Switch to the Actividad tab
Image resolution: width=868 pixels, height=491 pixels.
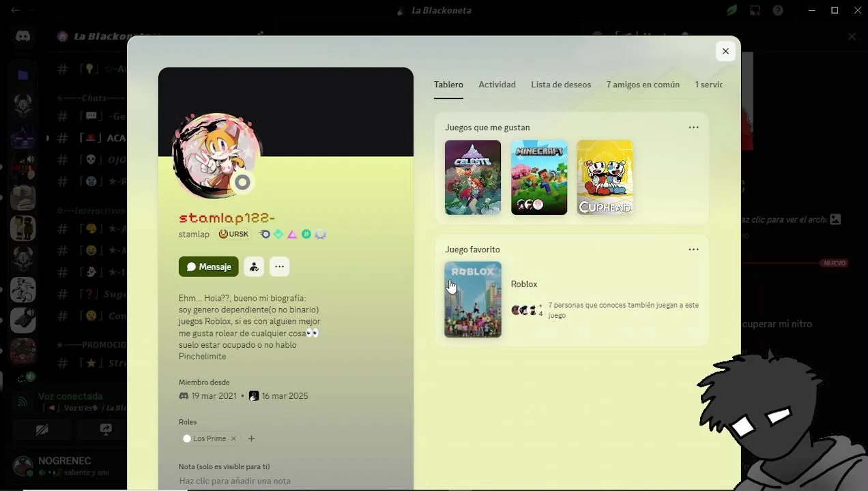(497, 85)
